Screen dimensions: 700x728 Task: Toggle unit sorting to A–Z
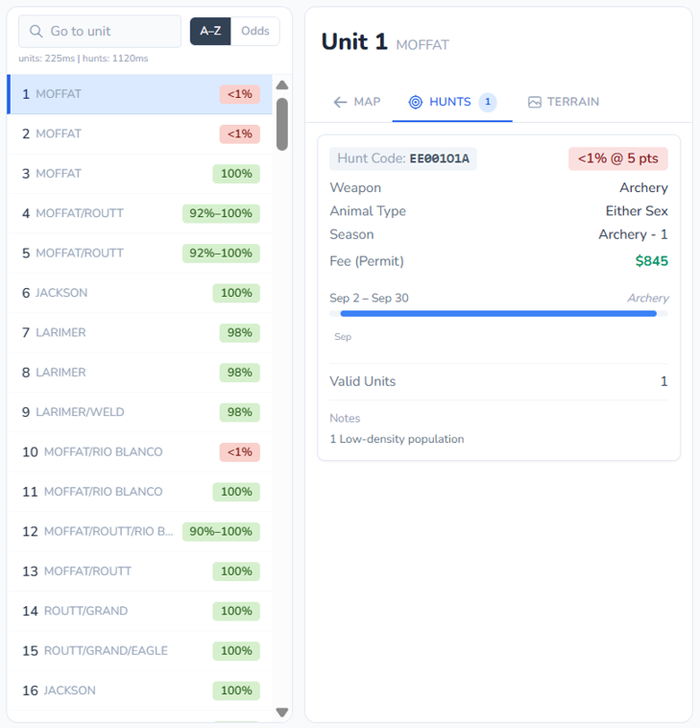210,31
